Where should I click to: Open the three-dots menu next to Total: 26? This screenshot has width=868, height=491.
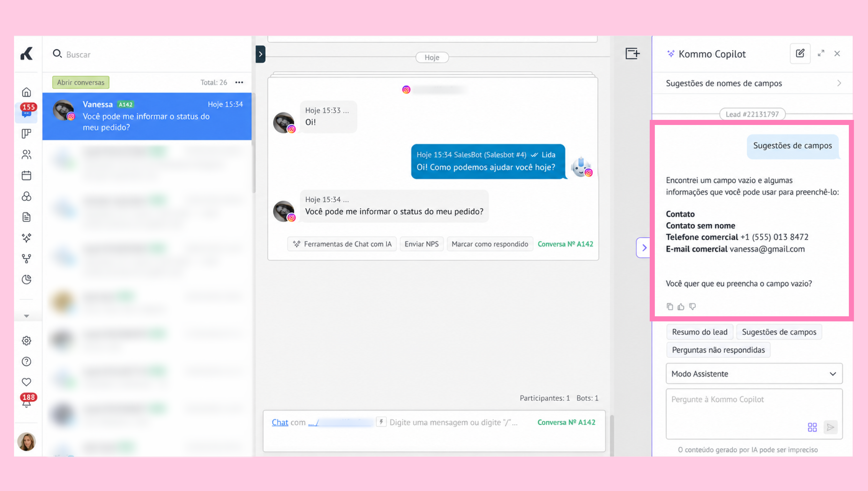(239, 82)
